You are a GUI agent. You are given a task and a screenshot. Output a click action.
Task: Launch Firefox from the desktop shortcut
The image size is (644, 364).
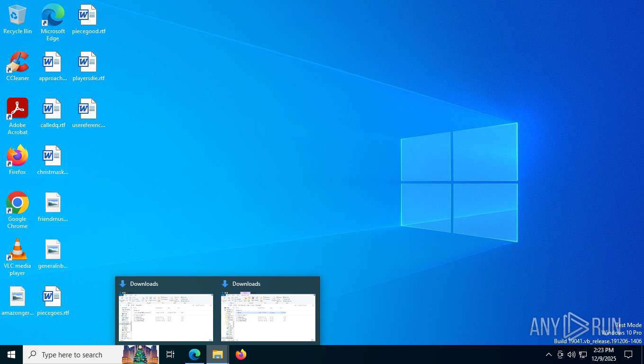coord(18,161)
